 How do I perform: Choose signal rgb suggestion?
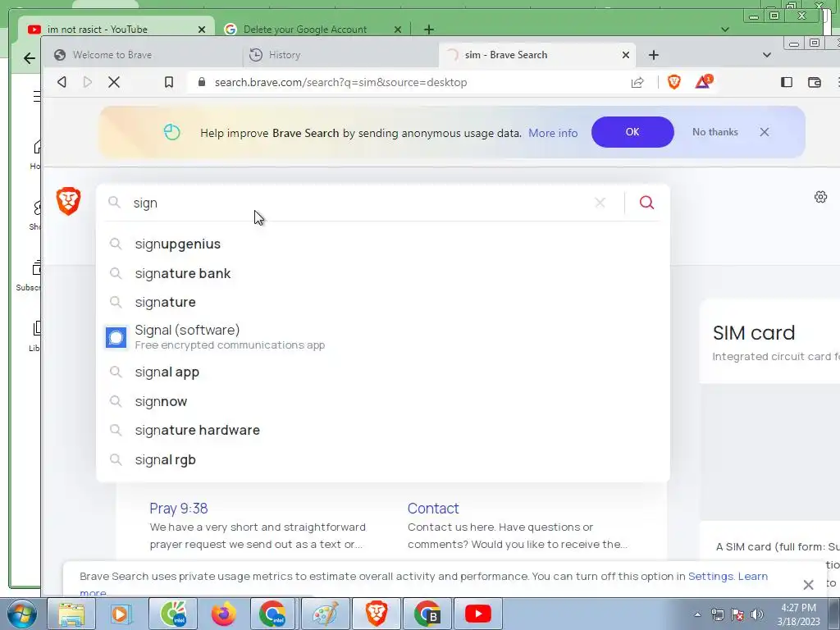[383, 459]
